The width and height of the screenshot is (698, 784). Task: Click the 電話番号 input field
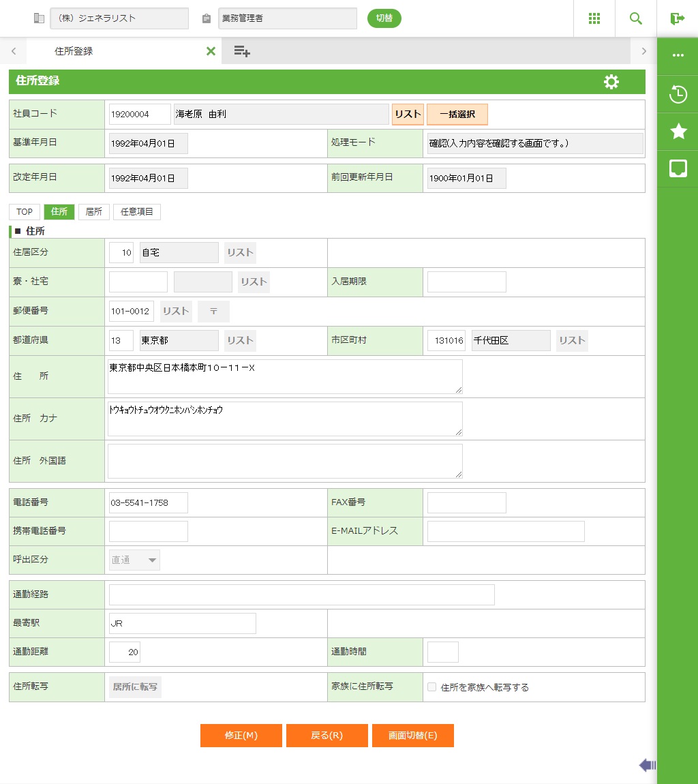click(x=148, y=503)
